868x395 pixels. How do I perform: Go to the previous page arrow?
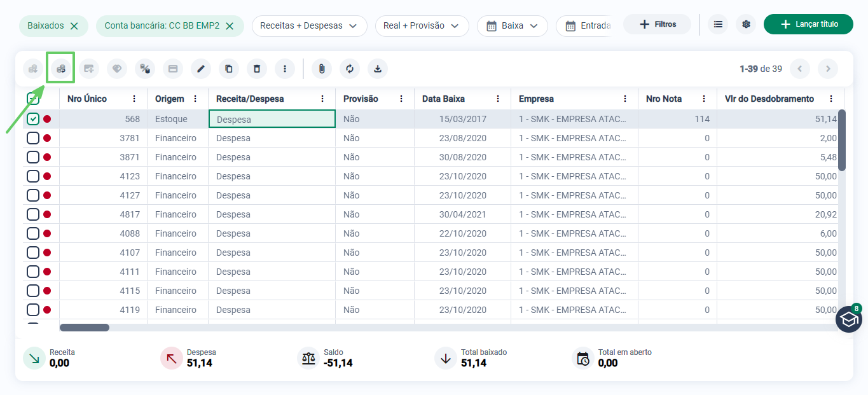(800, 69)
